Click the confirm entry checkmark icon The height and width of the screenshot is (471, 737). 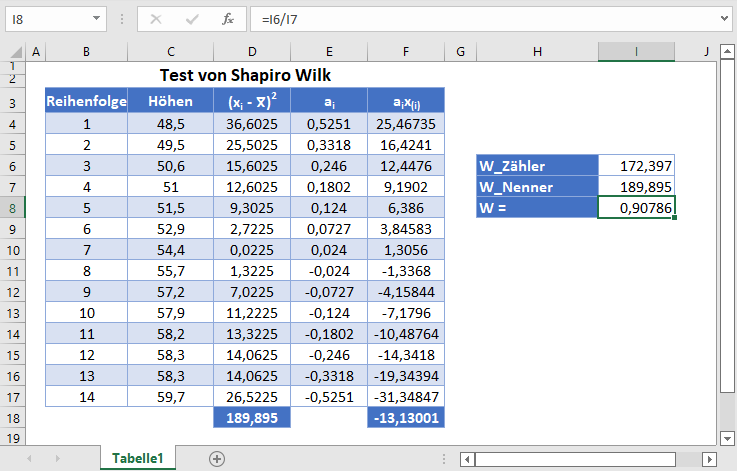tap(192, 19)
